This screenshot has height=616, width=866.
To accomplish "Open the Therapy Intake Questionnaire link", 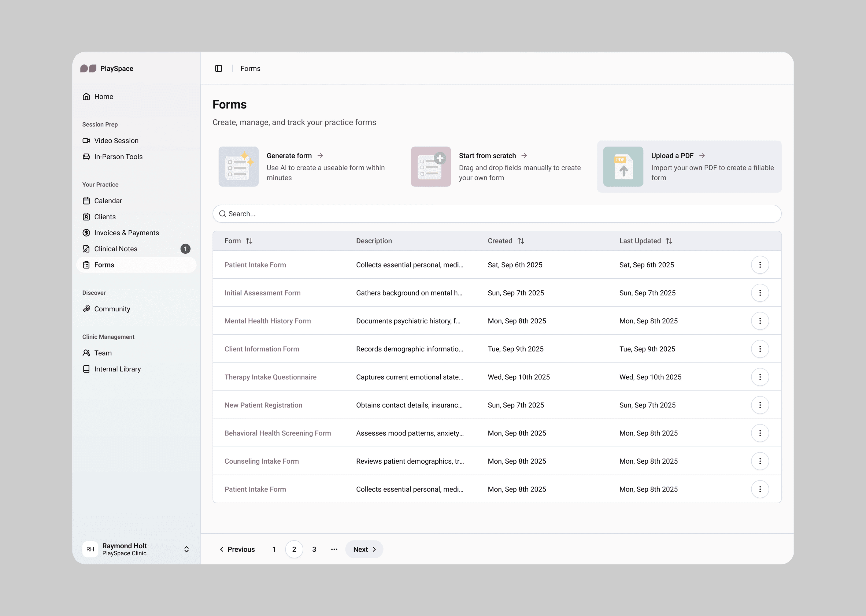I will (x=270, y=377).
